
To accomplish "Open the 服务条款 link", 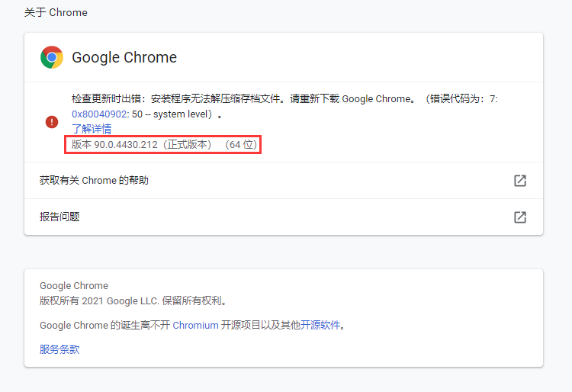I will (x=59, y=349).
